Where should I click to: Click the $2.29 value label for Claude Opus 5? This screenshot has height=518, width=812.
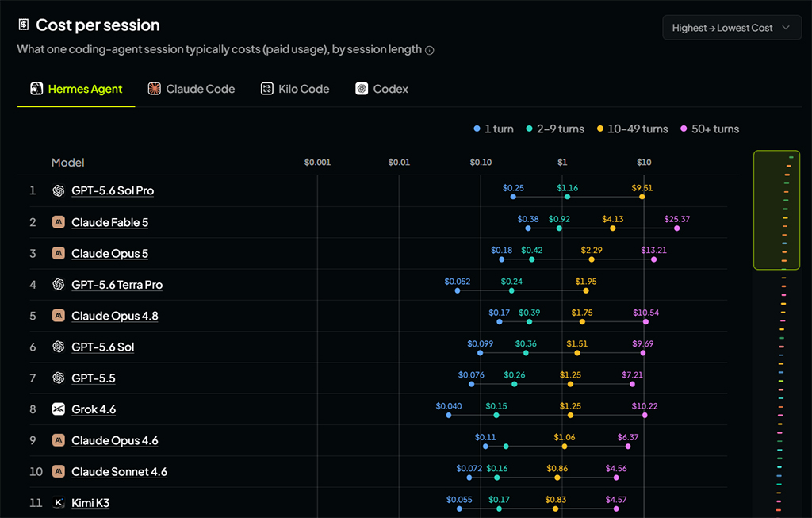(x=592, y=250)
